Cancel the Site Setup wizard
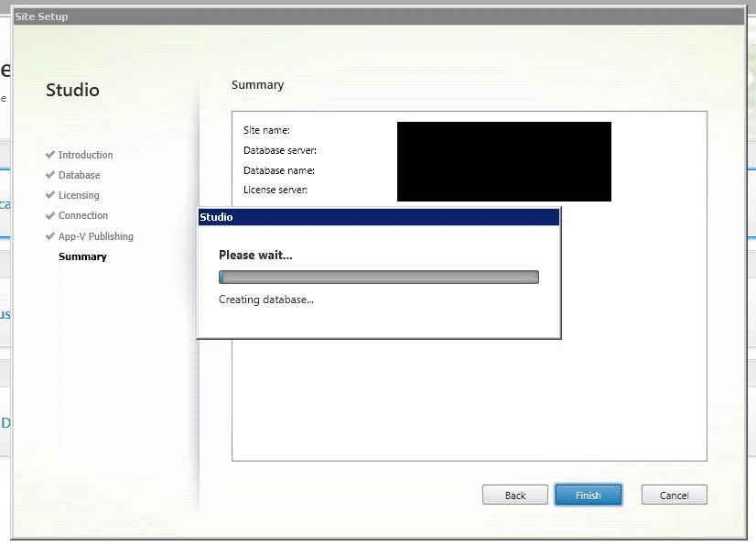Image resolution: width=756 pixels, height=545 pixels. (x=674, y=496)
